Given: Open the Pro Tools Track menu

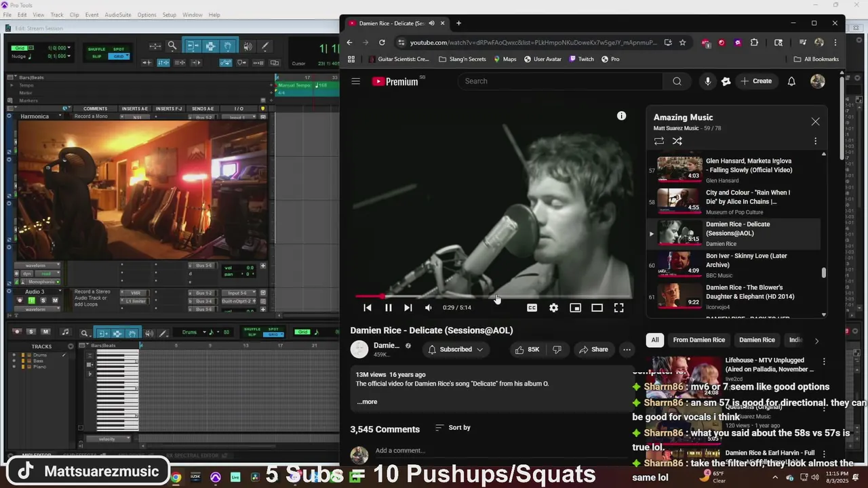Looking at the screenshot, I should click(x=57, y=15).
